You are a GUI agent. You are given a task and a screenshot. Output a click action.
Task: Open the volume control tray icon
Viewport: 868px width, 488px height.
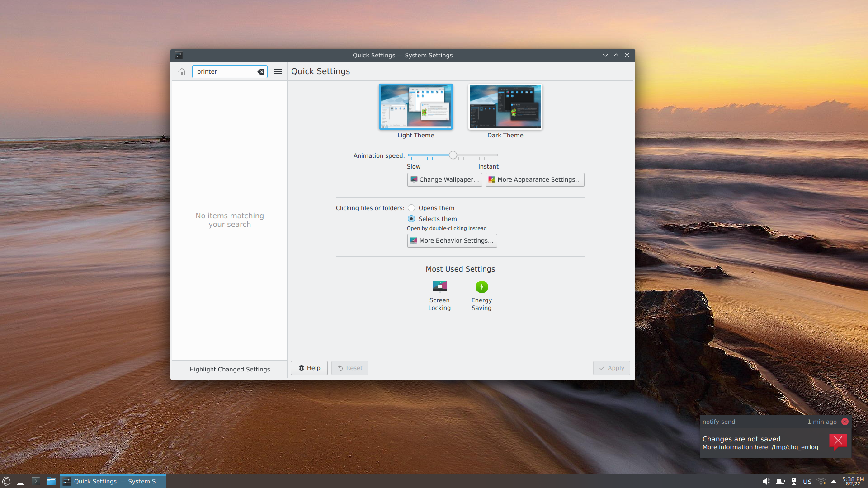766,481
